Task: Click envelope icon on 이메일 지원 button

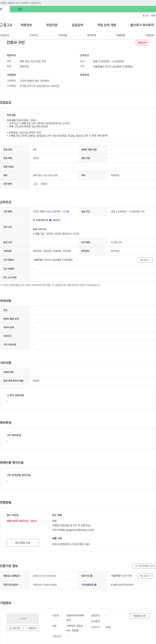Action: (x=17, y=543)
